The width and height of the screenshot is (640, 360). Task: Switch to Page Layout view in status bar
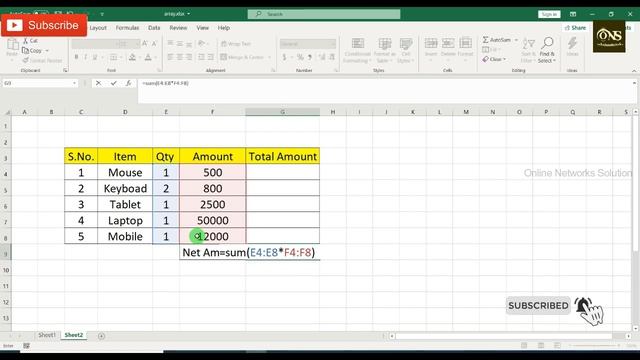[x=541, y=346]
